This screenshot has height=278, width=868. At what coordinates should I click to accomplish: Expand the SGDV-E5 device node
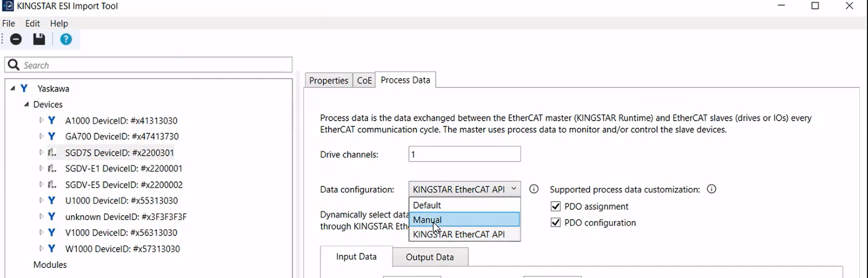tap(41, 185)
